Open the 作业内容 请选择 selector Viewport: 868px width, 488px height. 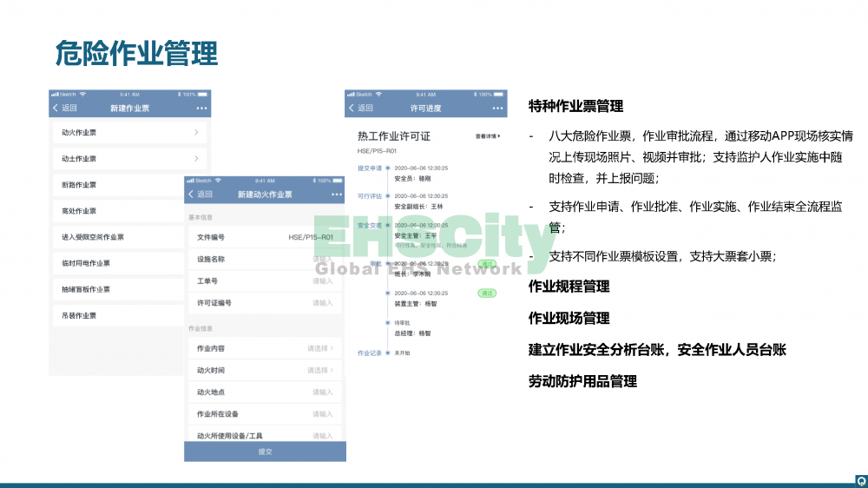(x=319, y=348)
